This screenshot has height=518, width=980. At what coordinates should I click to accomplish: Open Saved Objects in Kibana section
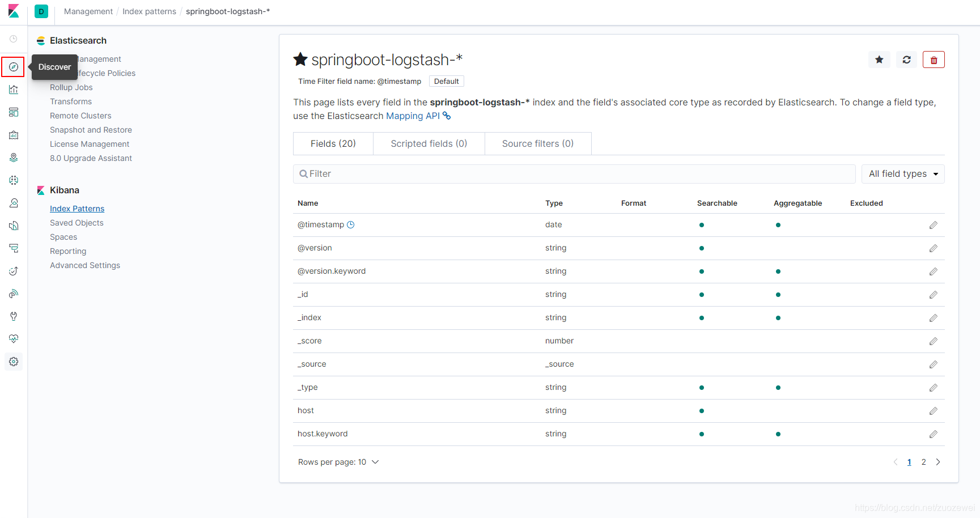coord(77,223)
